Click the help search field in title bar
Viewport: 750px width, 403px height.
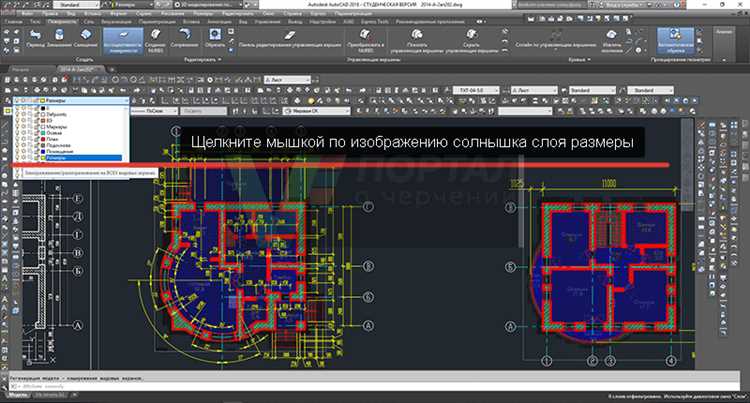coord(550,4)
